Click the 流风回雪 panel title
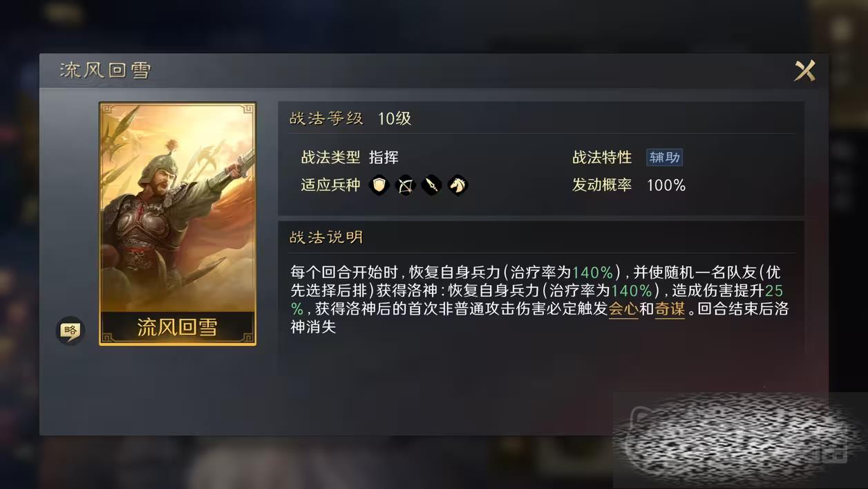Image resolution: width=868 pixels, height=489 pixels. tap(105, 71)
